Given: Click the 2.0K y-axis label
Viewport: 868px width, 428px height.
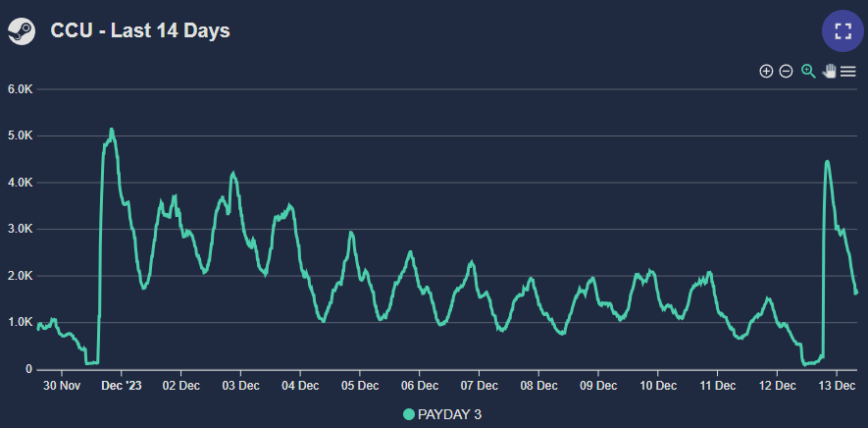Looking at the screenshot, I should pos(21,276).
